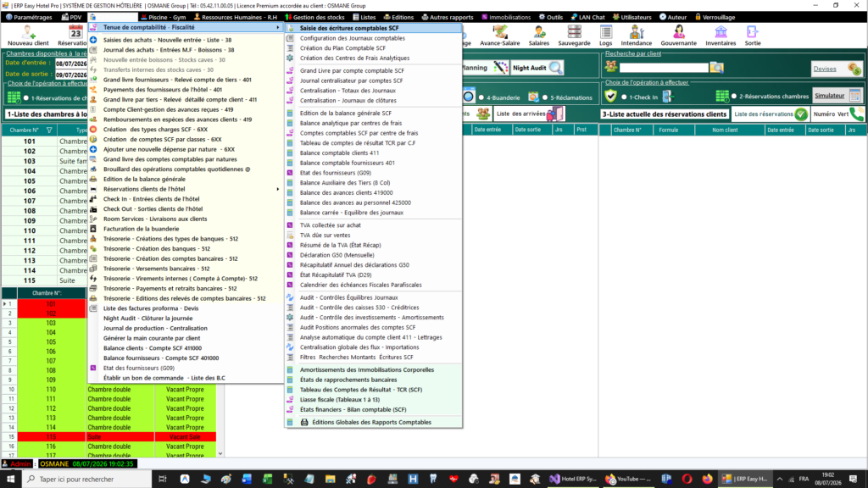
Task: Click the Devises button
Action: tap(837, 69)
